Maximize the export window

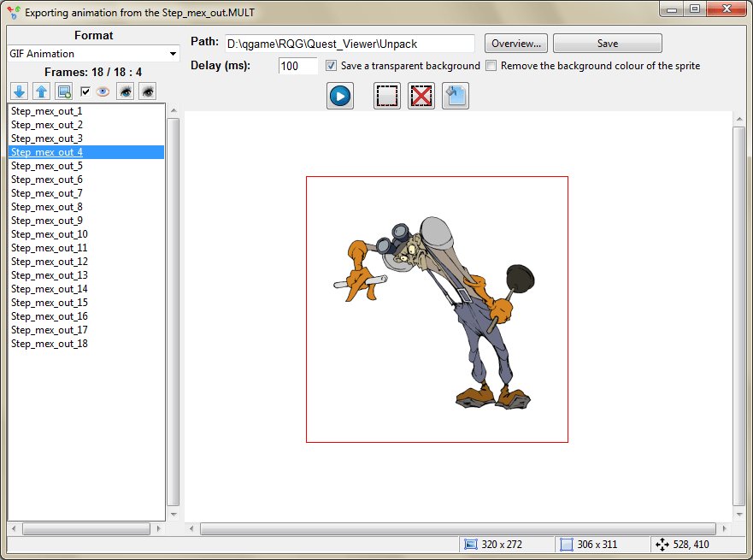[694, 9]
